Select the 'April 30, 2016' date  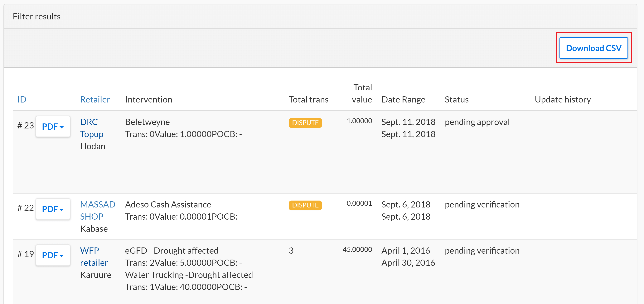[x=408, y=263]
